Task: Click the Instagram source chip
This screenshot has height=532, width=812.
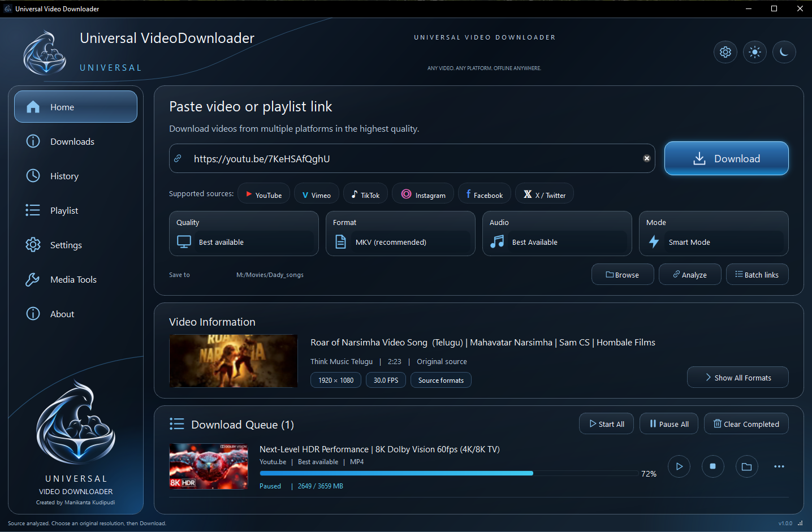Action: (x=423, y=193)
